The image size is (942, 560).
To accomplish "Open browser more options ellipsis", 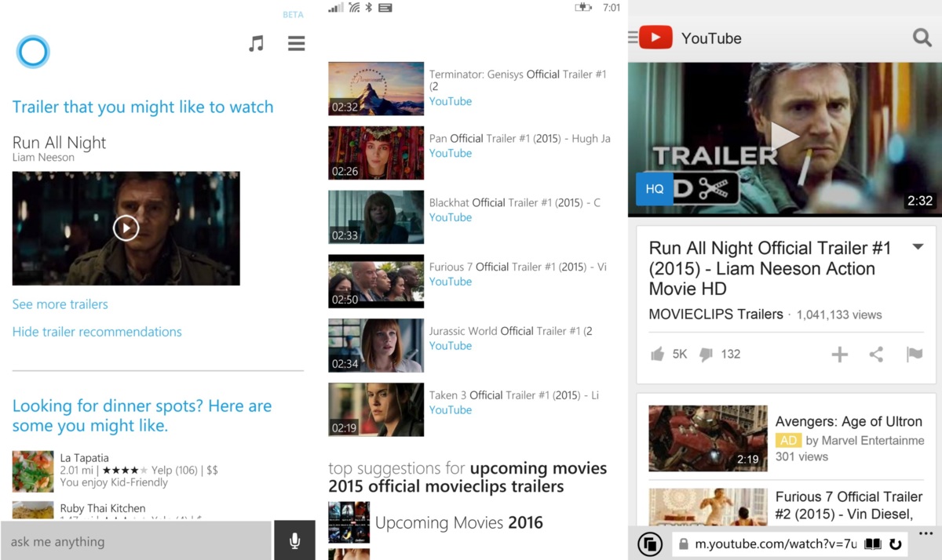I will click(925, 533).
